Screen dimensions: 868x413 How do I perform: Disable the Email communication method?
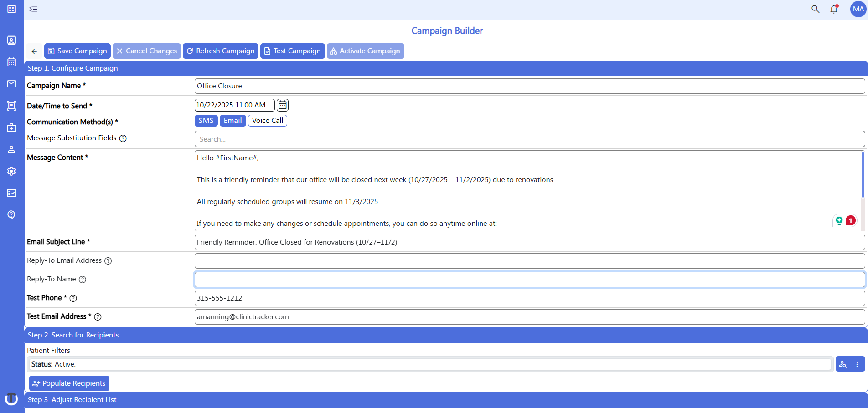232,120
